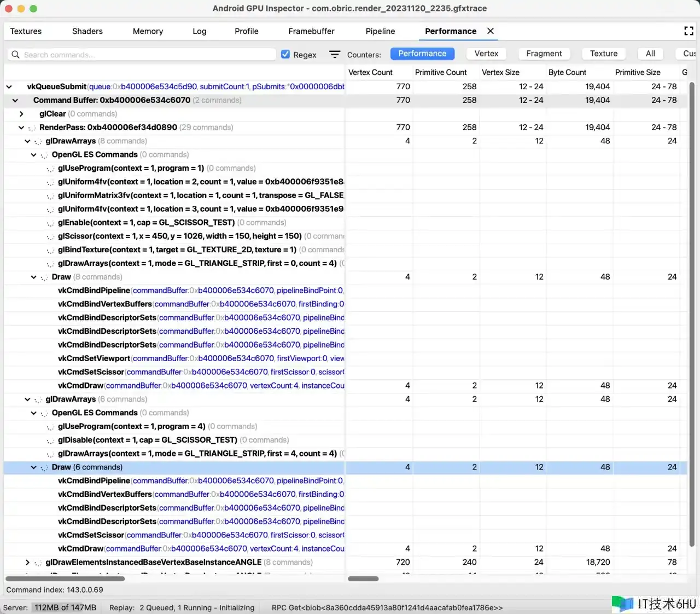Collapse the glDrawArrays (8 commands) node
The width and height of the screenshot is (700, 614).
(27, 141)
